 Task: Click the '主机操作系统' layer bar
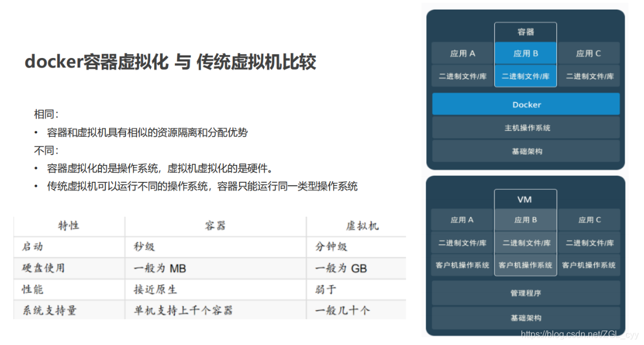[x=526, y=128]
